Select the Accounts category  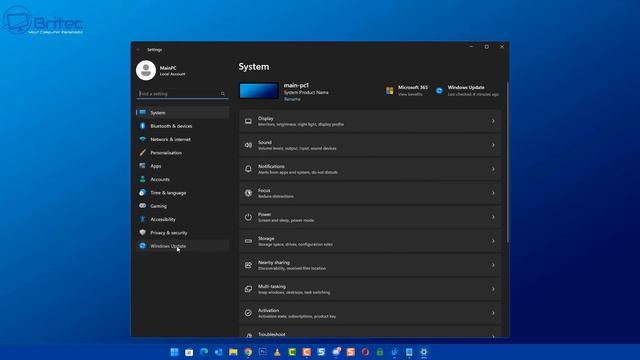[x=182, y=179]
